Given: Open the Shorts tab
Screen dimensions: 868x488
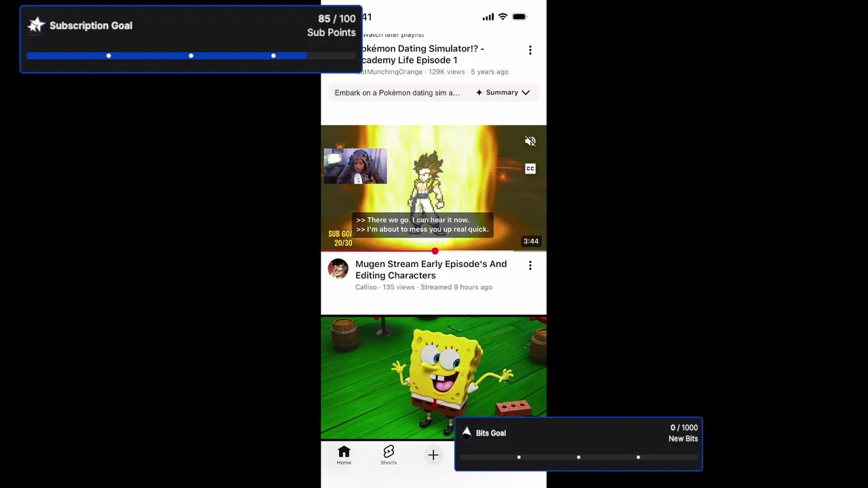Looking at the screenshot, I should (x=389, y=455).
